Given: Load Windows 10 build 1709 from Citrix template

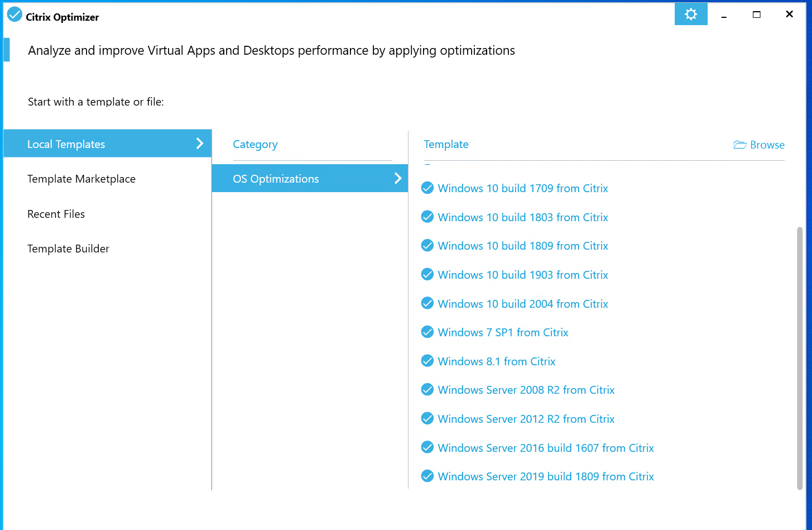Looking at the screenshot, I should tap(523, 188).
